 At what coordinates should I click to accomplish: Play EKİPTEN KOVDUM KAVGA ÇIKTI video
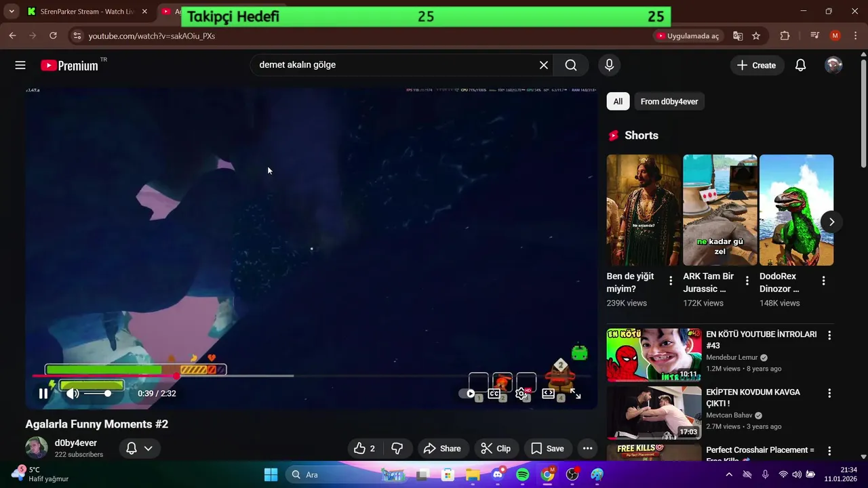pyautogui.click(x=654, y=413)
